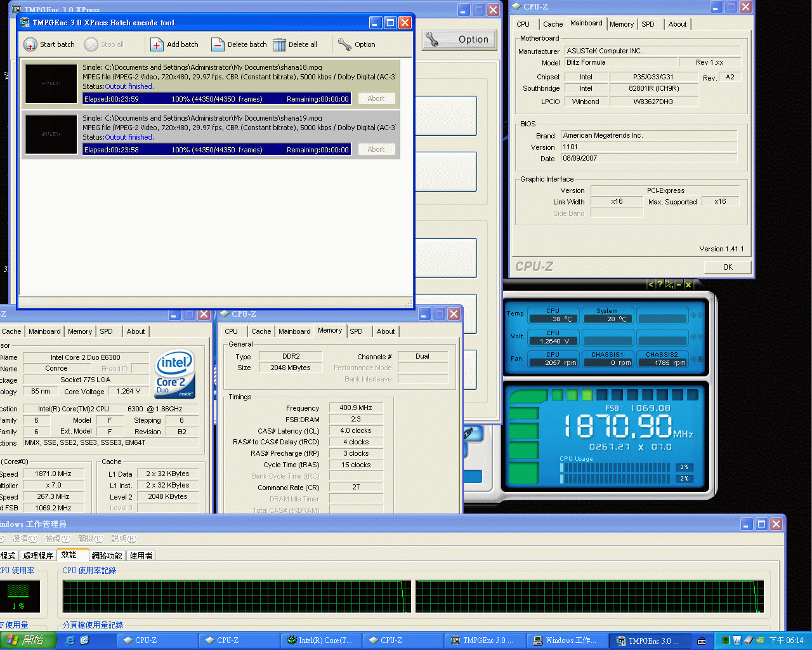Click the green X icon on the ASUS monitor
Image resolution: width=812 pixels, height=650 pixels.
coord(688,284)
